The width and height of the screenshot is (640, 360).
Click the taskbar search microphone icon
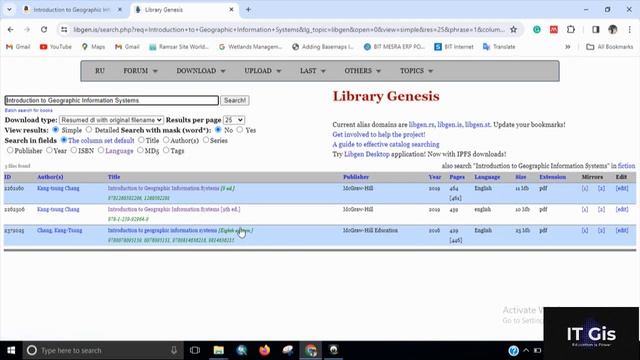[174, 350]
